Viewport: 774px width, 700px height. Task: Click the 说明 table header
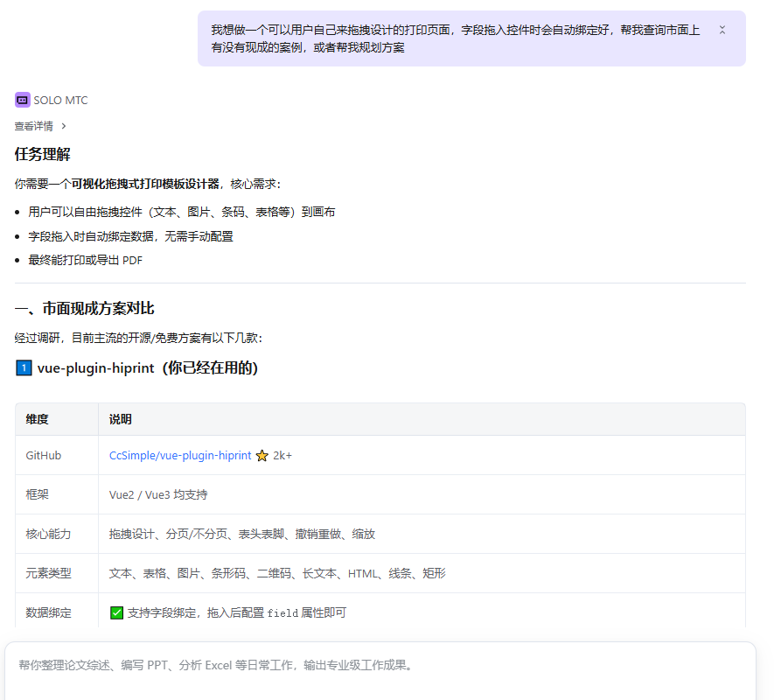[121, 419]
